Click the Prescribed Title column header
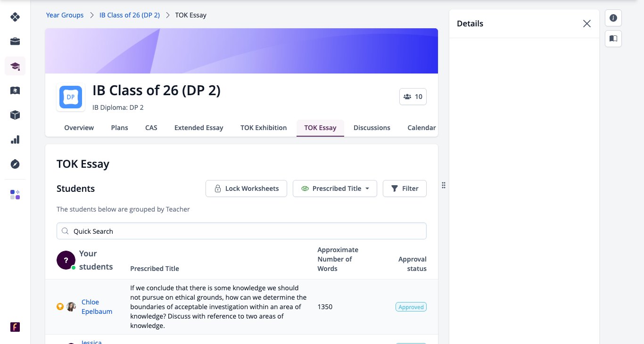Image resolution: width=644 pixels, height=344 pixels. [x=155, y=269]
